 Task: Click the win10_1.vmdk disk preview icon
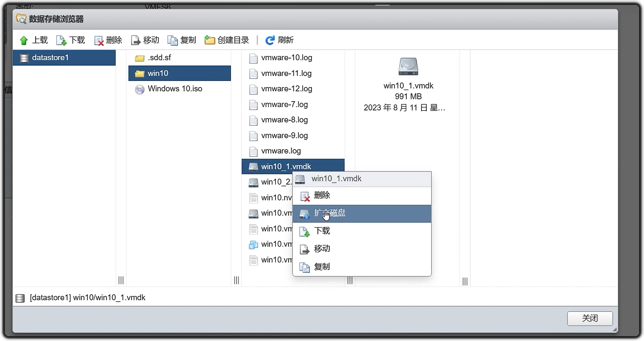tap(408, 67)
